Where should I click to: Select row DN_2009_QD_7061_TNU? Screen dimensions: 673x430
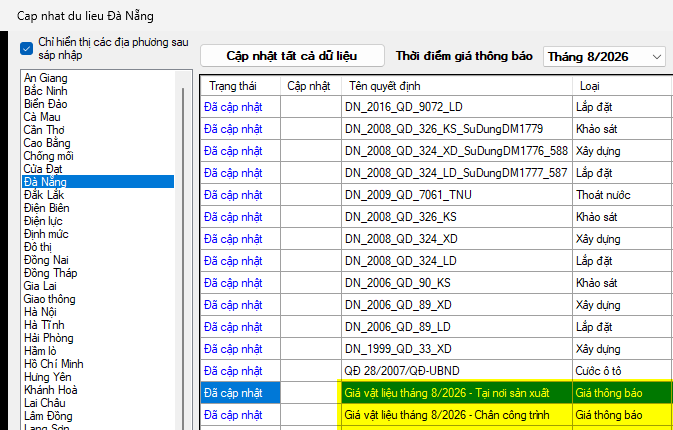click(x=436, y=195)
